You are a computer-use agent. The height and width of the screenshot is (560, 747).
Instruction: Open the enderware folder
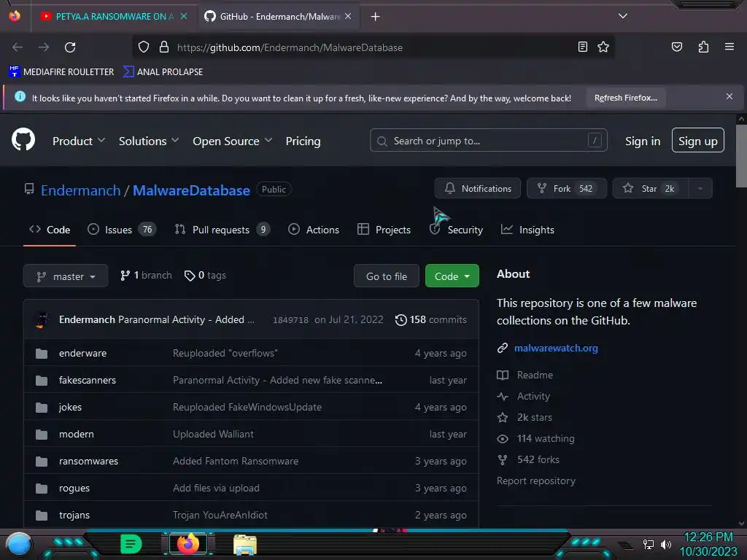coord(83,354)
